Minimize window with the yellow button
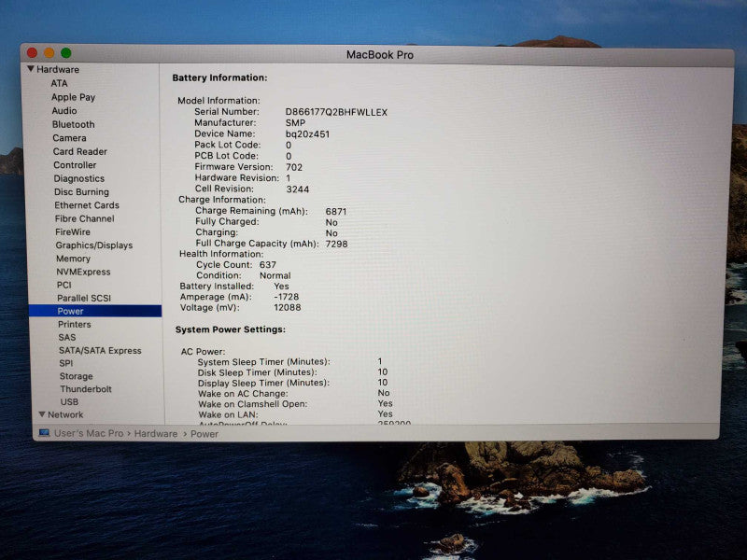Viewport: 747px width, 560px height. (x=49, y=52)
